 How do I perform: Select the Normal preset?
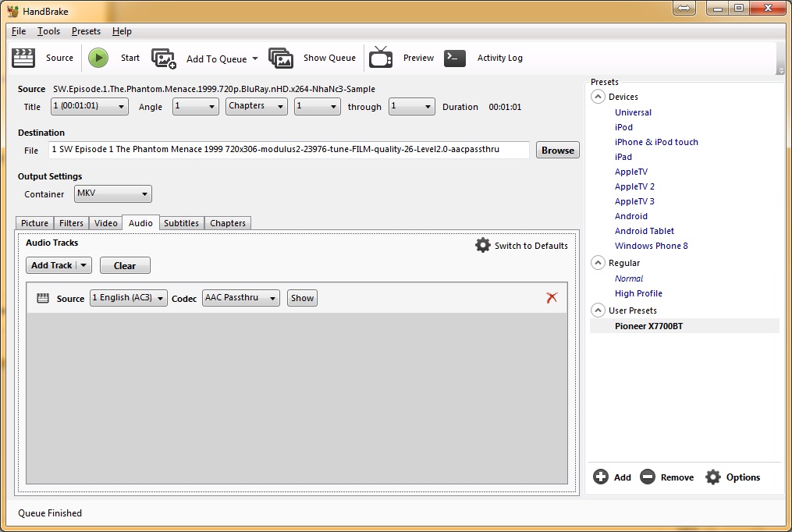pyautogui.click(x=629, y=278)
